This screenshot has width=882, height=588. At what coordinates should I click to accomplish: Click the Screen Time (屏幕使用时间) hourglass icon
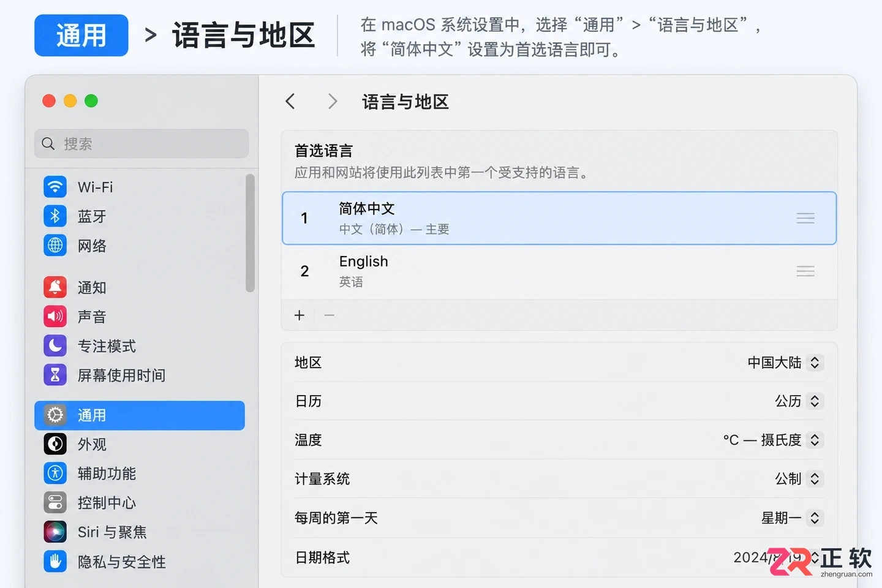[x=55, y=375]
